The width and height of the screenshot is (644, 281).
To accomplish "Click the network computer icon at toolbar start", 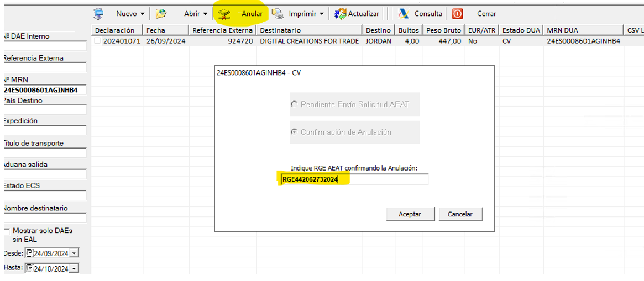I will 98,13.
